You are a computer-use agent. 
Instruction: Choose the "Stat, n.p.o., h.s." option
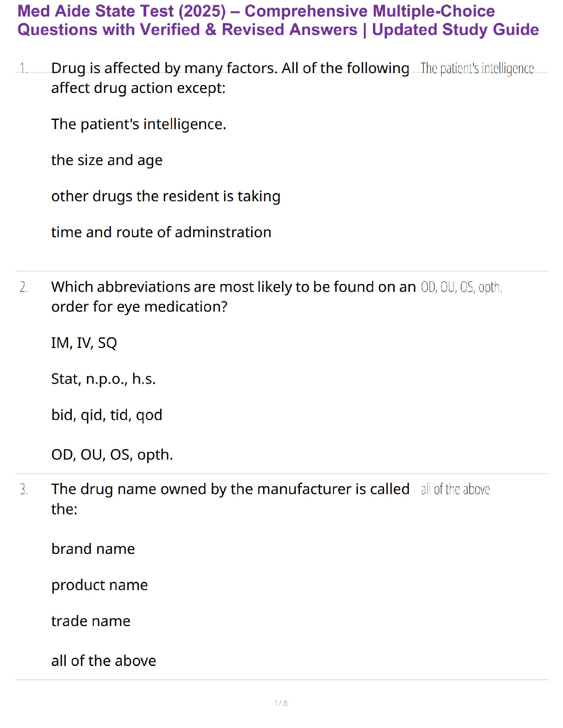coord(103,379)
